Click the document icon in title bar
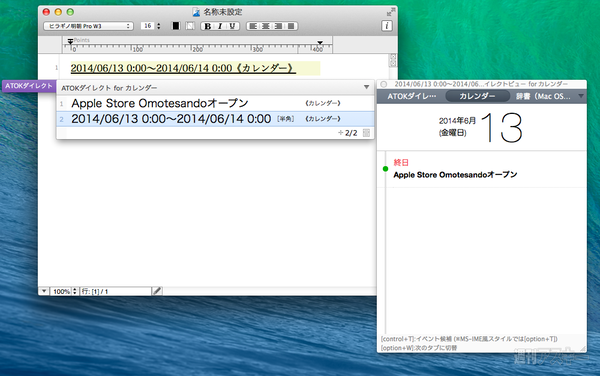This screenshot has width=600, height=376. 196,12
